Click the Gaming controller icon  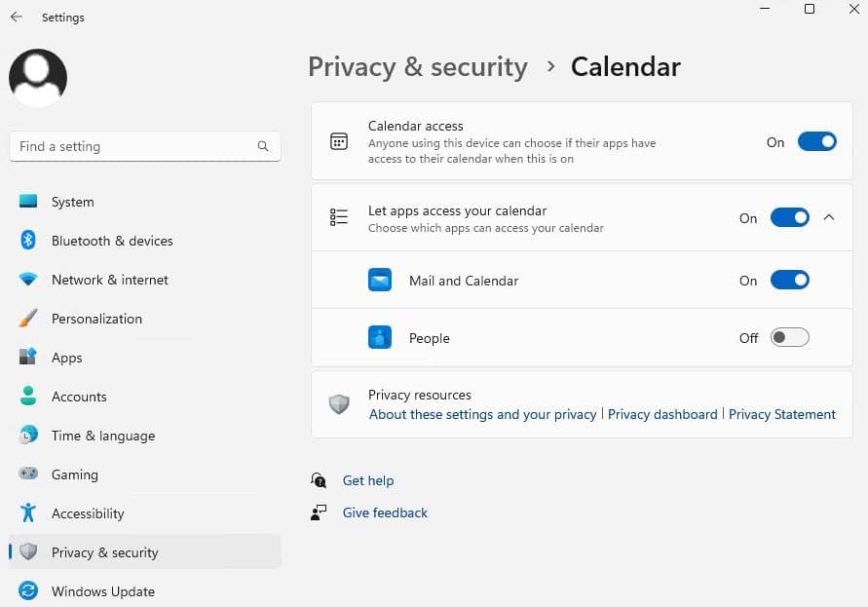tap(28, 474)
